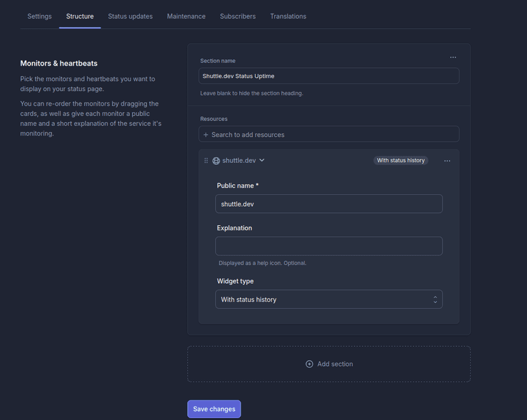Open the Status updates tab
Viewport: 527px width, 420px height.
pyautogui.click(x=130, y=16)
